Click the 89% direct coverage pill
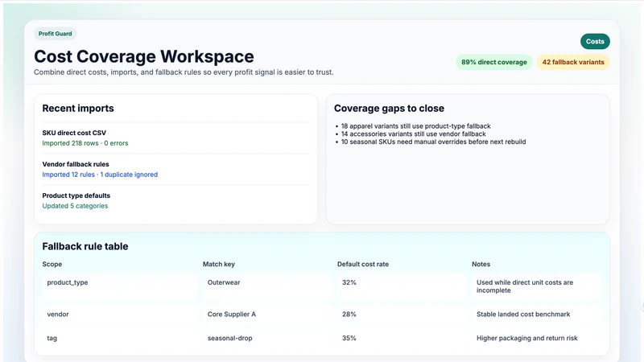644x362 pixels. (493, 62)
